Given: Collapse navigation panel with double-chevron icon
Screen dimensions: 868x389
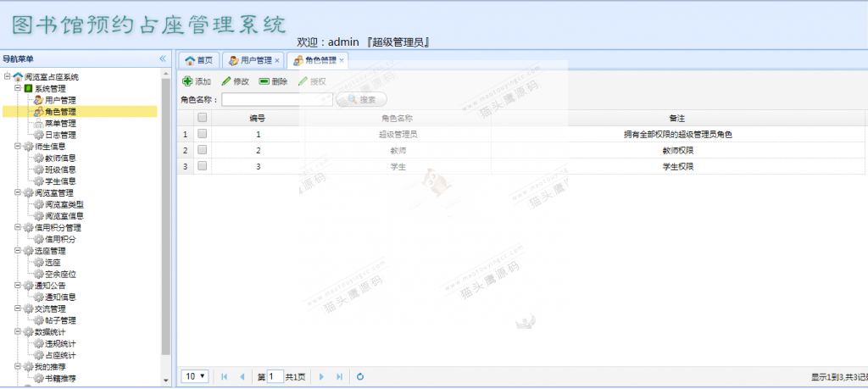Looking at the screenshot, I should 163,58.
